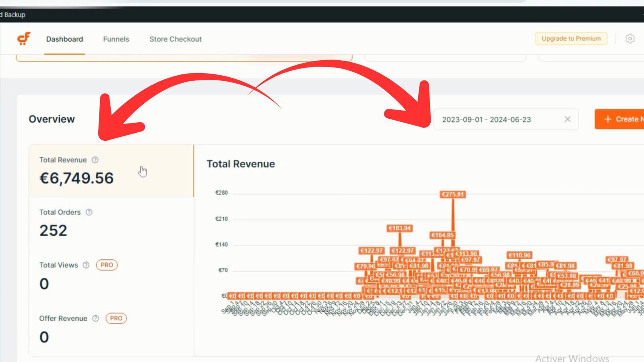Screen dimensions: 644x362
Task: Select the Total Revenue stat card
Action: point(111,171)
